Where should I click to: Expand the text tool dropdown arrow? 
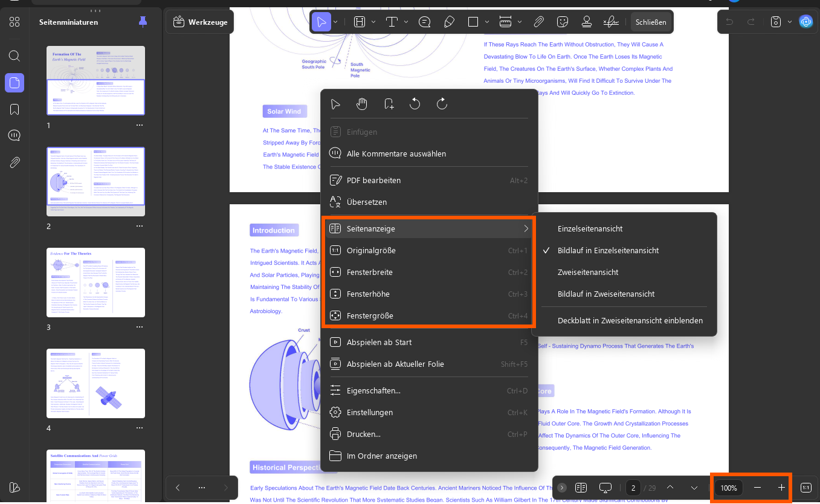[406, 22]
